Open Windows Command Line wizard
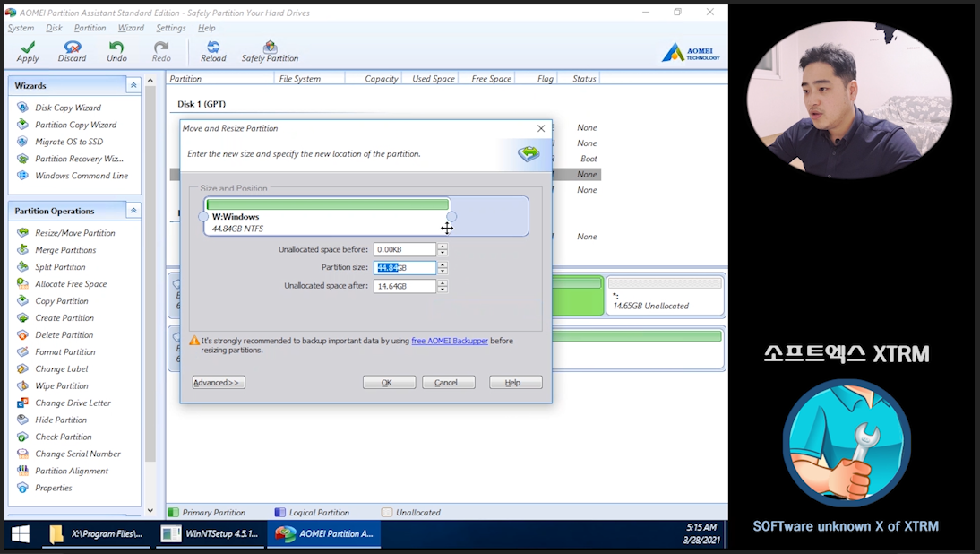Screen dimensions: 980x554 (82, 175)
